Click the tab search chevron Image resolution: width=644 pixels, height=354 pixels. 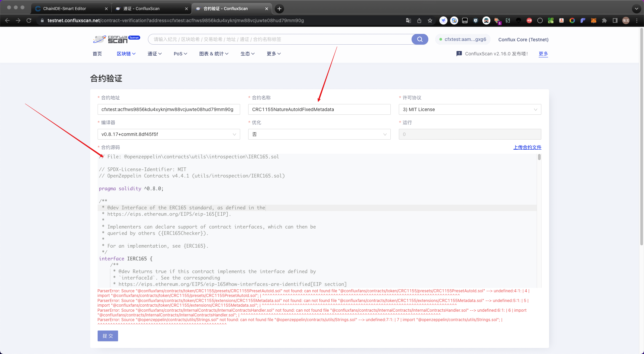pyautogui.click(x=636, y=9)
